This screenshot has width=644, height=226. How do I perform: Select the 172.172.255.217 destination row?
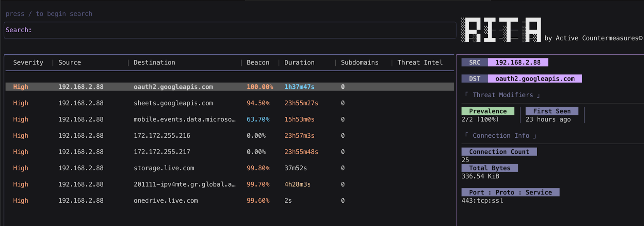click(x=230, y=152)
